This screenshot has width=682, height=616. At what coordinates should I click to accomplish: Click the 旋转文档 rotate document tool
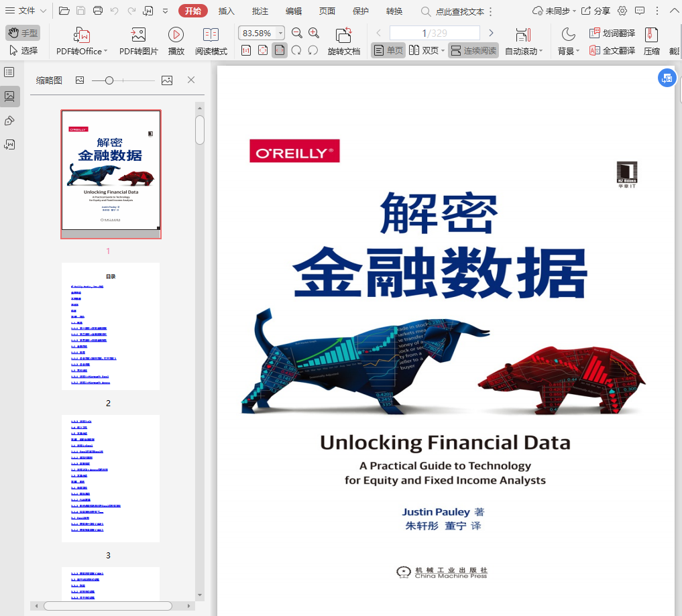343,42
